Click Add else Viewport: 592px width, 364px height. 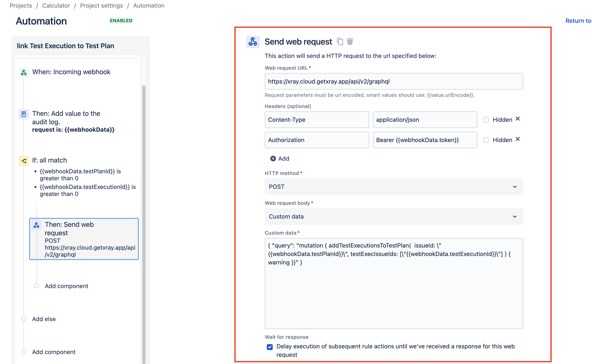coord(44,319)
